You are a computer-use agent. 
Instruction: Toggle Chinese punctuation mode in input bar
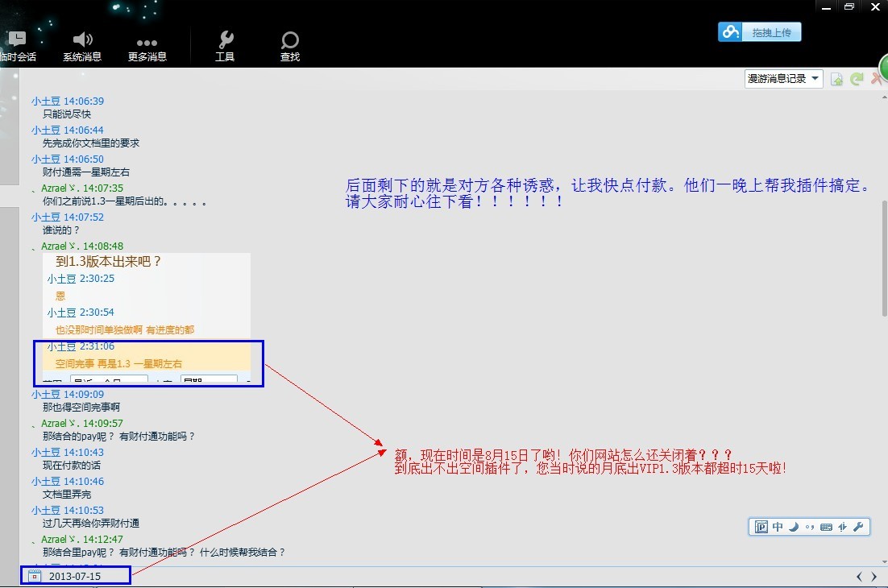pos(810,527)
